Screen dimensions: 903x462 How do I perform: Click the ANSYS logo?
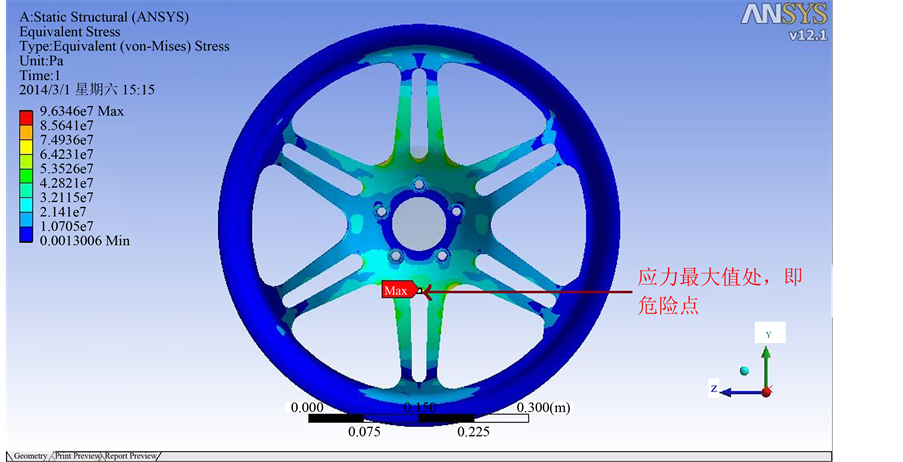[783, 15]
